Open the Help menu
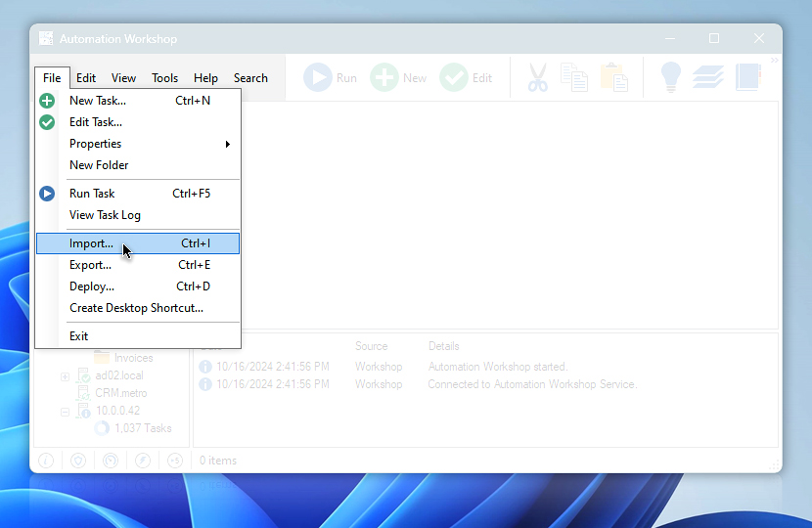This screenshot has width=812, height=528. (x=205, y=78)
